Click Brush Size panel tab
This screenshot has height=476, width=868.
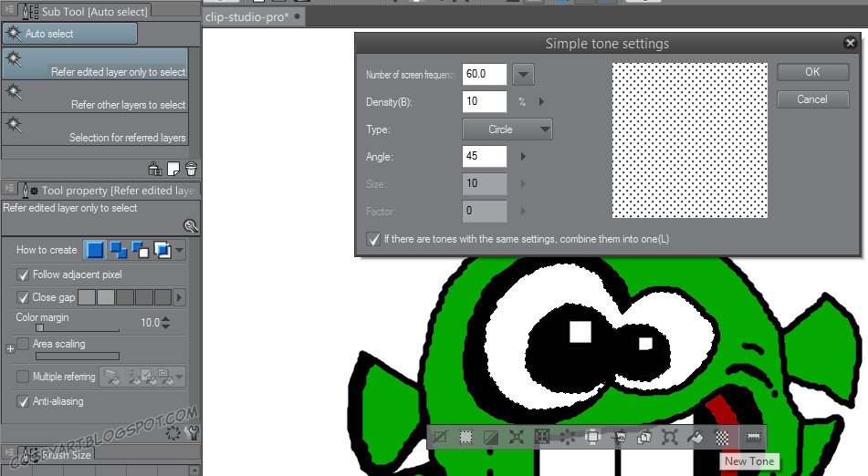point(57,454)
